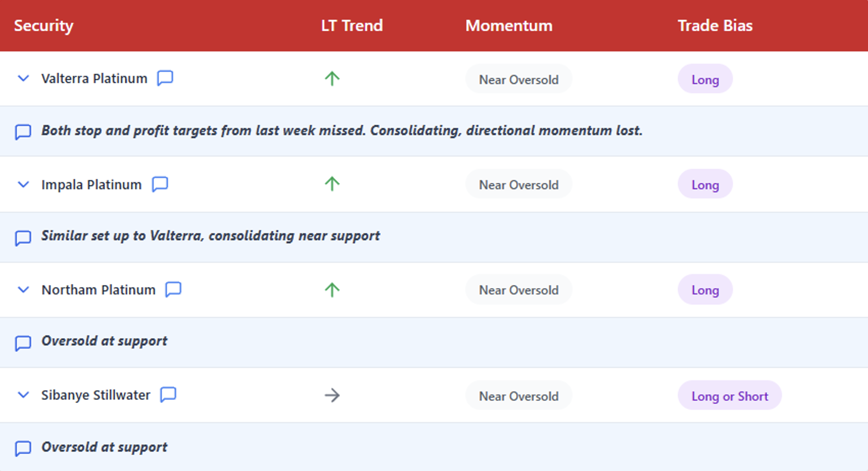Click the sideways trend arrow for Sibanye Stillwater
The height and width of the screenshot is (471, 868).
pyautogui.click(x=332, y=396)
